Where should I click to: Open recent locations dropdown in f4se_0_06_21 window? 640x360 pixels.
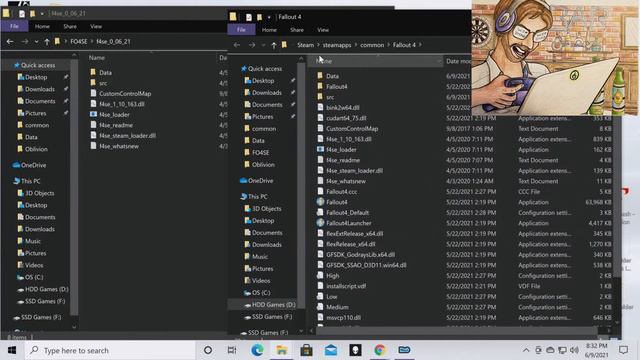pyautogui.click(x=36, y=41)
